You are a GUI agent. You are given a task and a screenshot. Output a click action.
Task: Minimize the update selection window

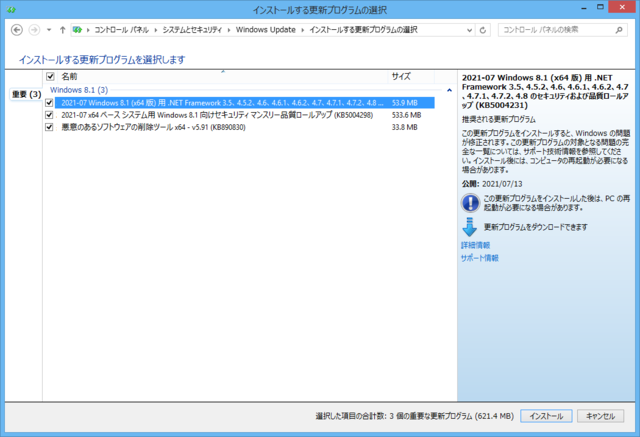(584, 8)
